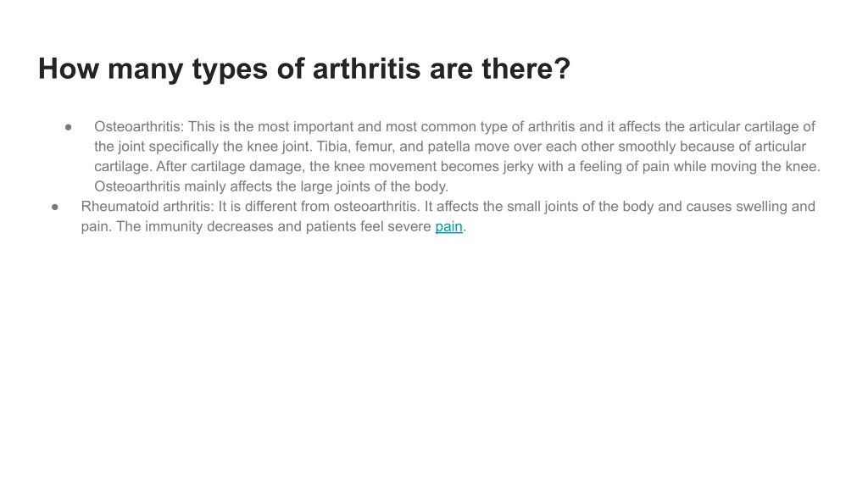Select the first bullet point marker

click(x=69, y=127)
